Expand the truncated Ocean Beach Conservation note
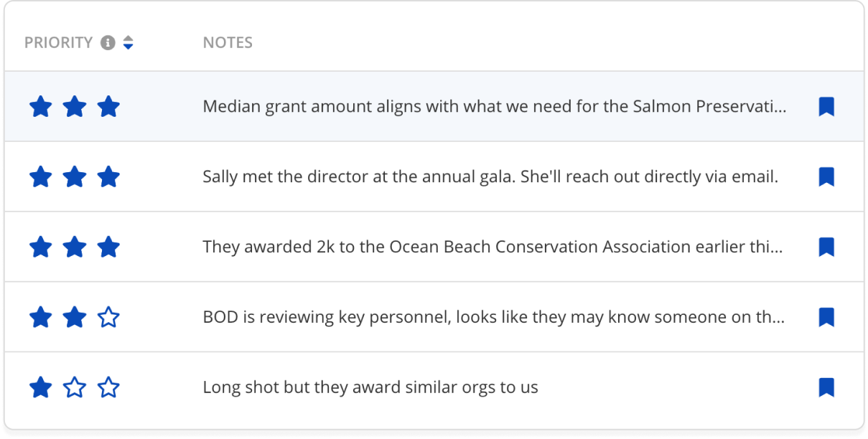868x439 pixels. tap(493, 247)
